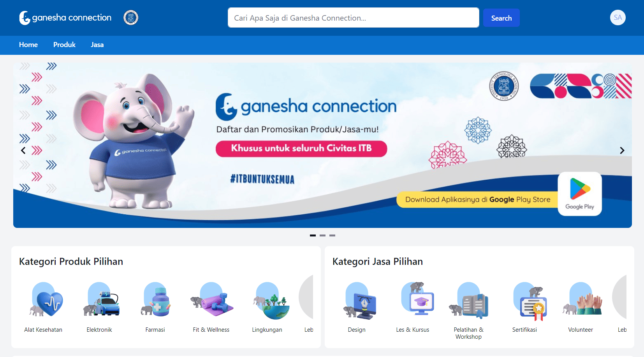Open the Farmasi category icon
The width and height of the screenshot is (644, 357).
156,299
